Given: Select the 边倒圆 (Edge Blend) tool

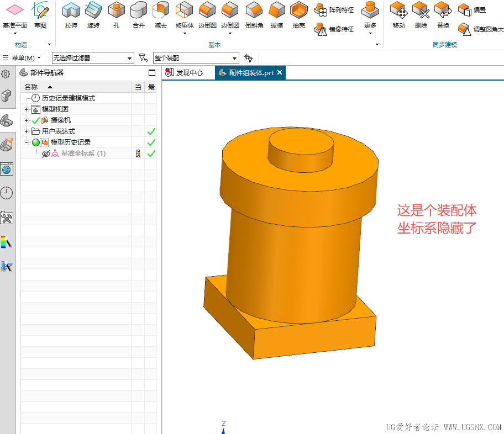Looking at the screenshot, I should pos(207,11).
